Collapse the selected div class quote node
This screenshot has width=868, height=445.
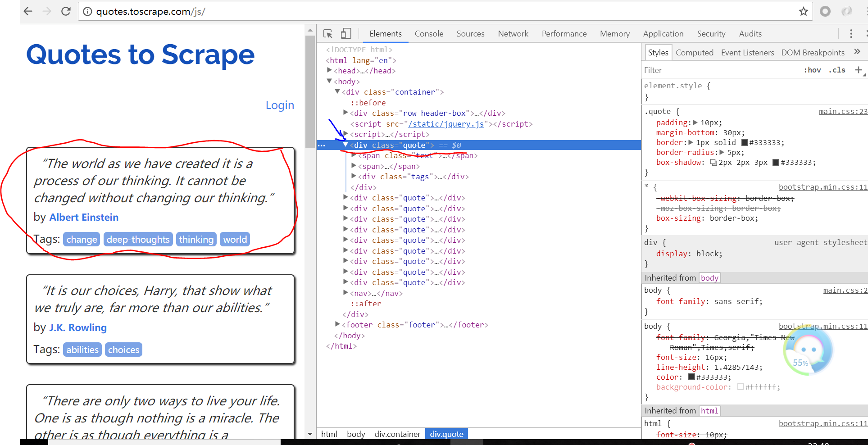coord(346,145)
